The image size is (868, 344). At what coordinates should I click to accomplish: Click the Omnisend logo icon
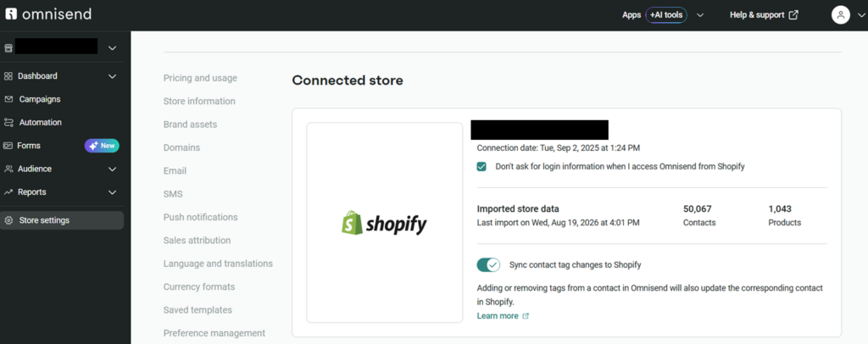click(11, 14)
